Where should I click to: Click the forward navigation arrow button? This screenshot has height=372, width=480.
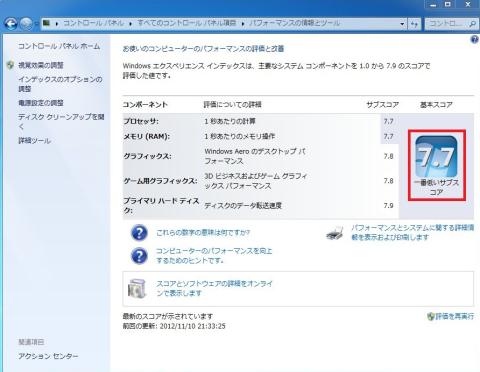[x=26, y=24]
